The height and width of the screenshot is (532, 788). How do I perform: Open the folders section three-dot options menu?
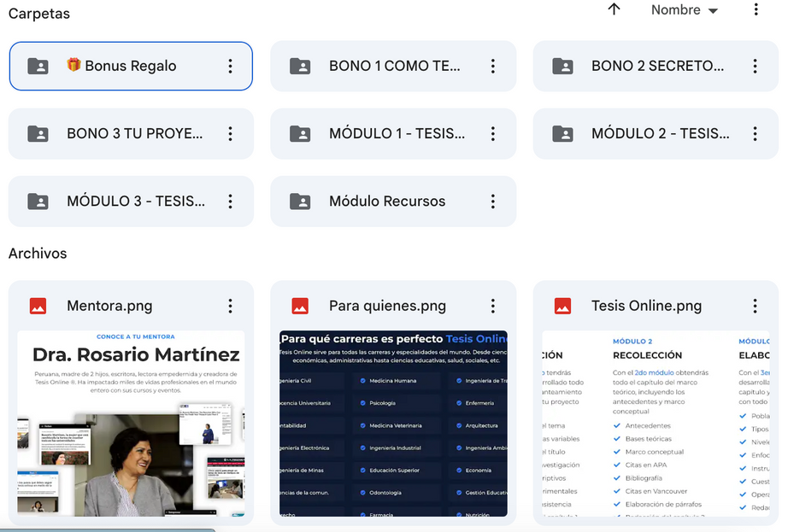coord(756,9)
